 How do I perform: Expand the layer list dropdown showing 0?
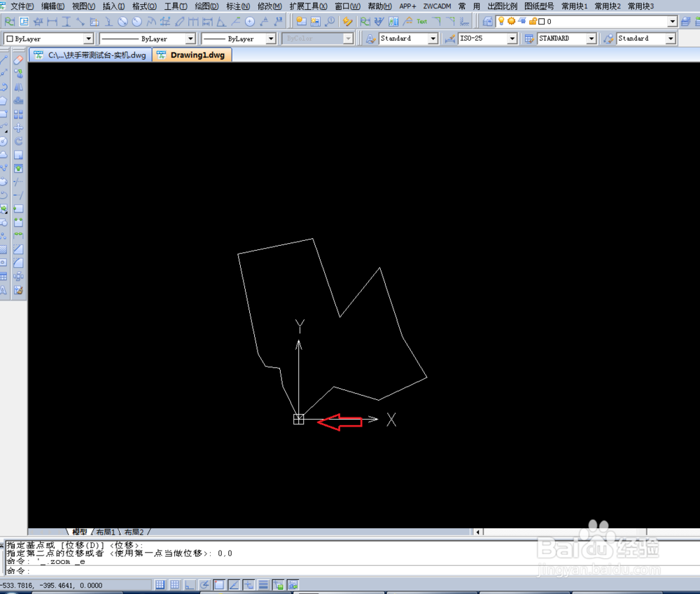tap(672, 22)
